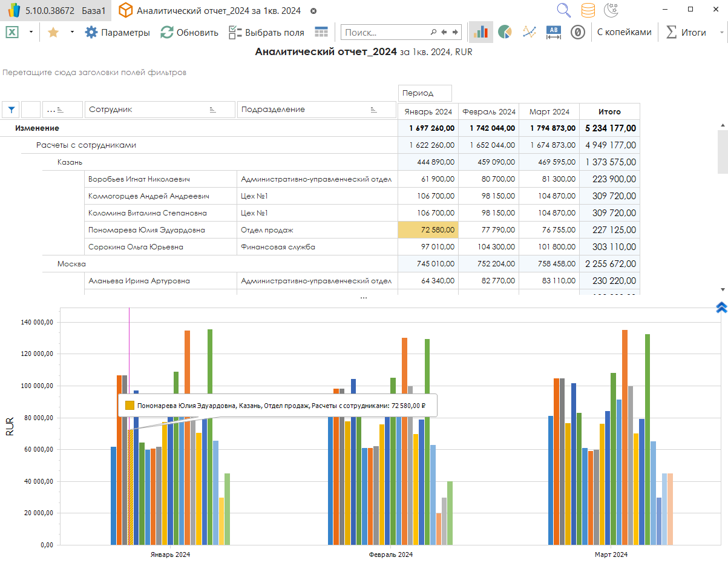Collapse the chart panel with double chevron
Viewport: 728px width, 563px height.
[x=721, y=308]
